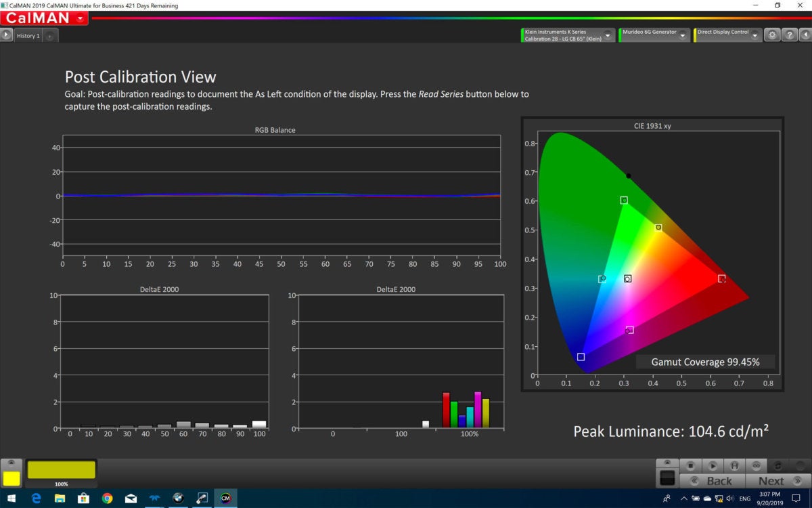
Task: Show hidden system tray icons
Action: [x=683, y=498]
